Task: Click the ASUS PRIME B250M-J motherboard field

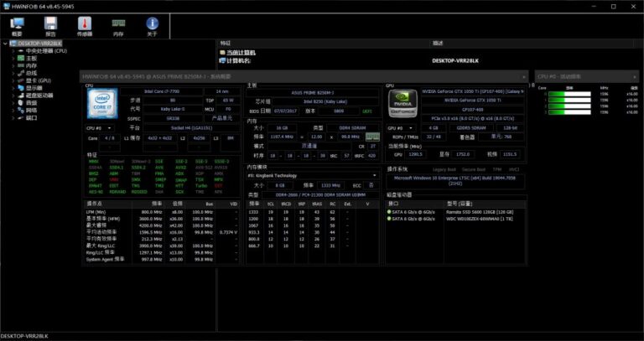Action: [313, 93]
